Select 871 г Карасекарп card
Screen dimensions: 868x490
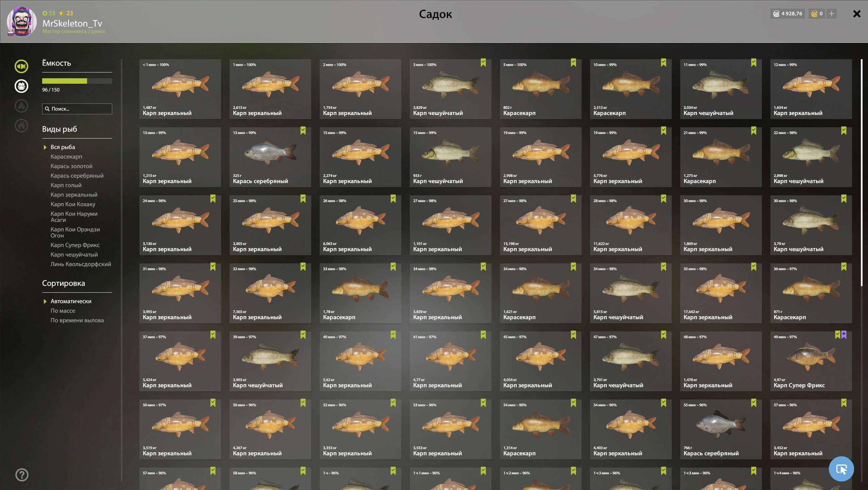[811, 293]
